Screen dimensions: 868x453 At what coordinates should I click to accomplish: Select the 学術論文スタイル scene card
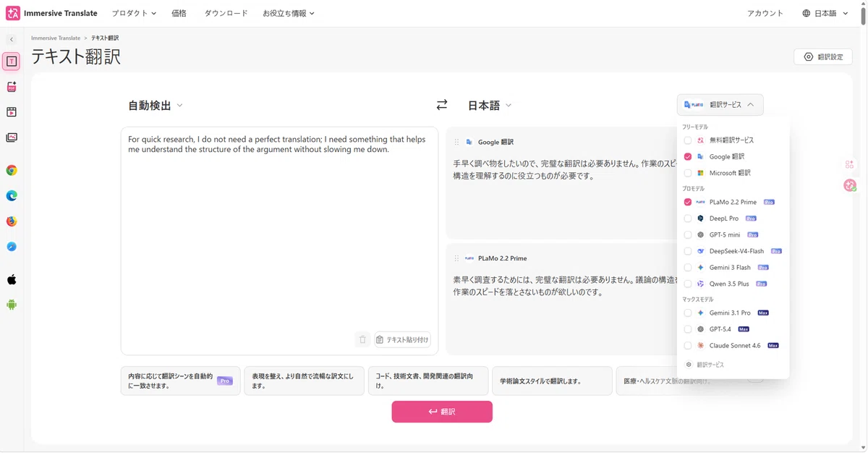552,381
